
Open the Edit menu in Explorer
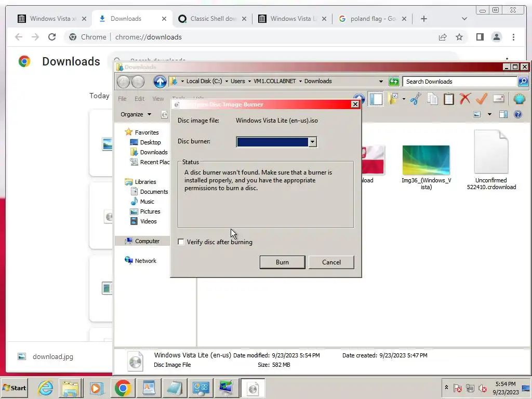click(x=139, y=99)
